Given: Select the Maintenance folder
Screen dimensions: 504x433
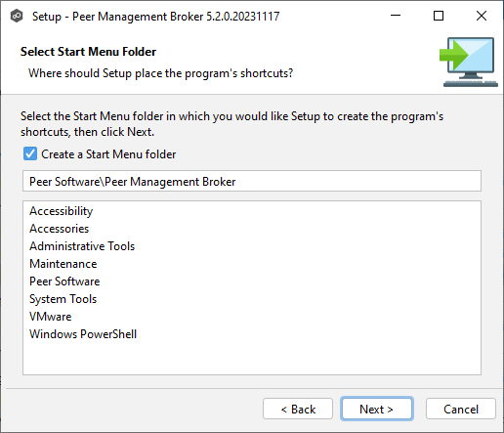Looking at the screenshot, I should click(63, 264).
